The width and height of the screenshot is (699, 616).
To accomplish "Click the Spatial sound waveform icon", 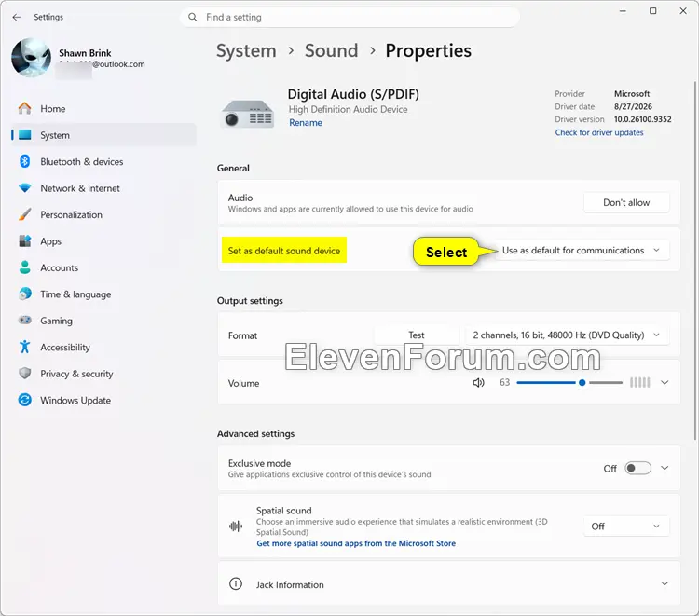I will point(236,527).
